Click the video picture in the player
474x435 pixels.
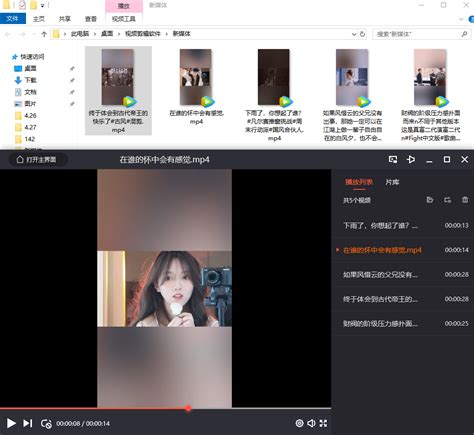(x=164, y=288)
